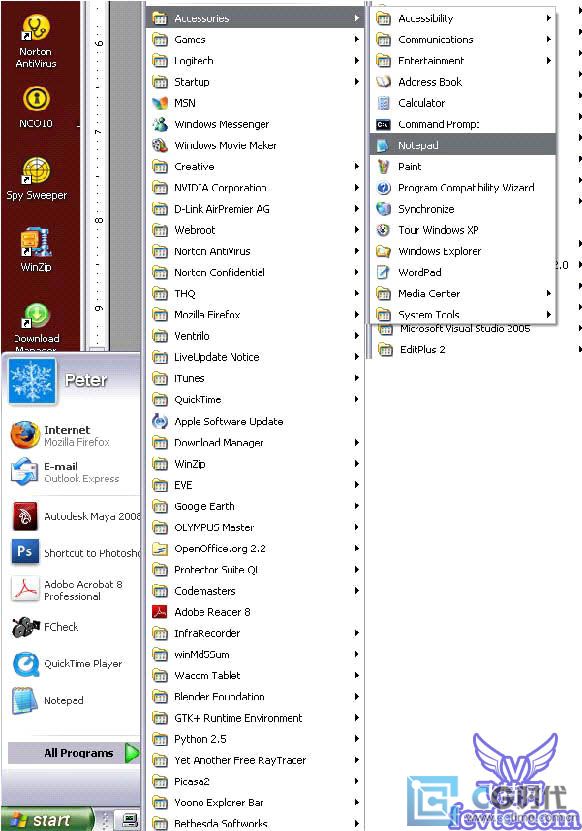Select highlighted Notepad in Accessories submenu
582x831 pixels.
click(x=463, y=145)
